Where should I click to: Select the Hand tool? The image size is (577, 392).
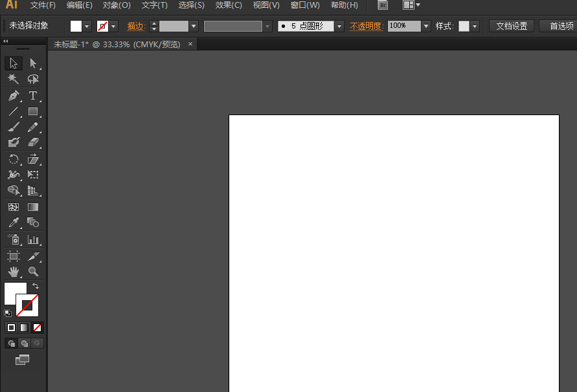click(x=14, y=272)
